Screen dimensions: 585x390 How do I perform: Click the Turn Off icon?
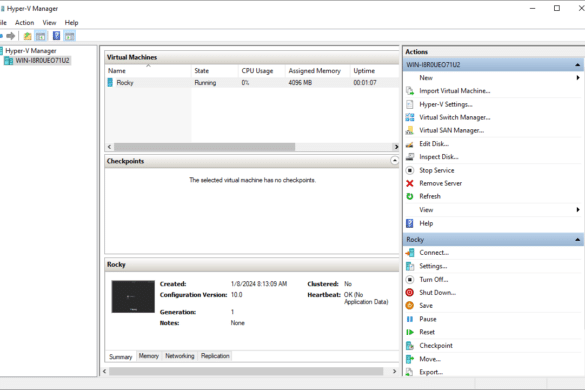click(410, 279)
